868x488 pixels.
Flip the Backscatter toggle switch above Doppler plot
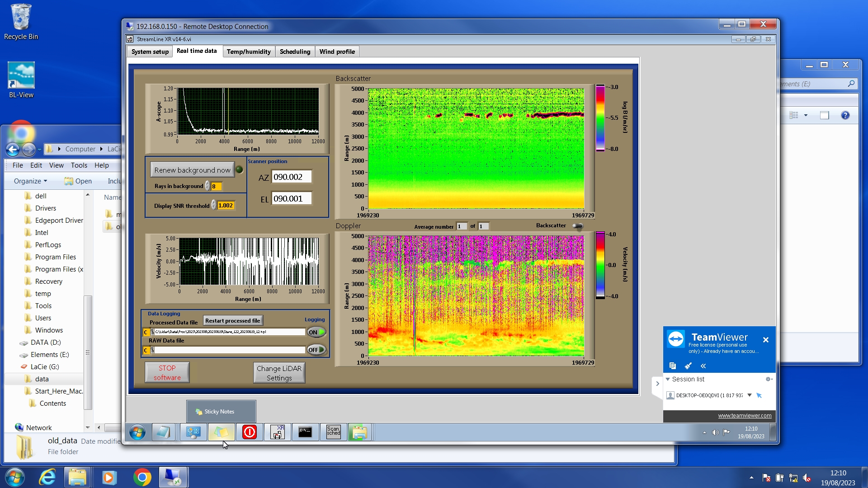point(578,226)
